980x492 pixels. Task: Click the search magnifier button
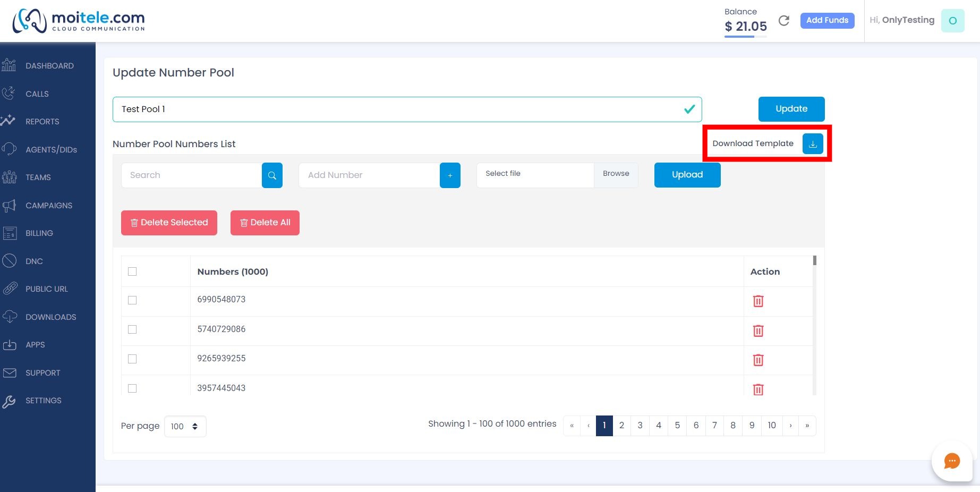pyautogui.click(x=272, y=175)
